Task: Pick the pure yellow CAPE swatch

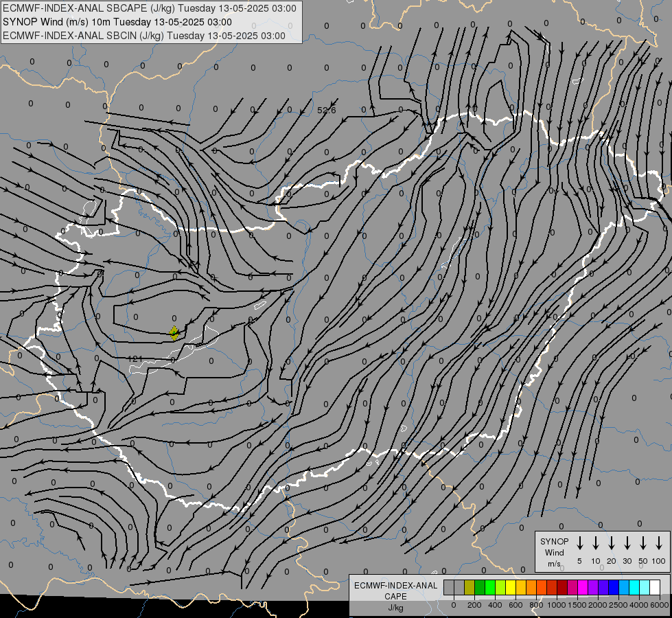Action: pyautogui.click(x=511, y=587)
